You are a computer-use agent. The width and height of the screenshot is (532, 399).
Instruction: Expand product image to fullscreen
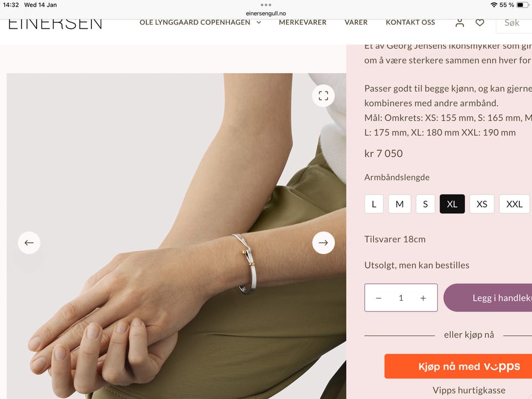(323, 96)
